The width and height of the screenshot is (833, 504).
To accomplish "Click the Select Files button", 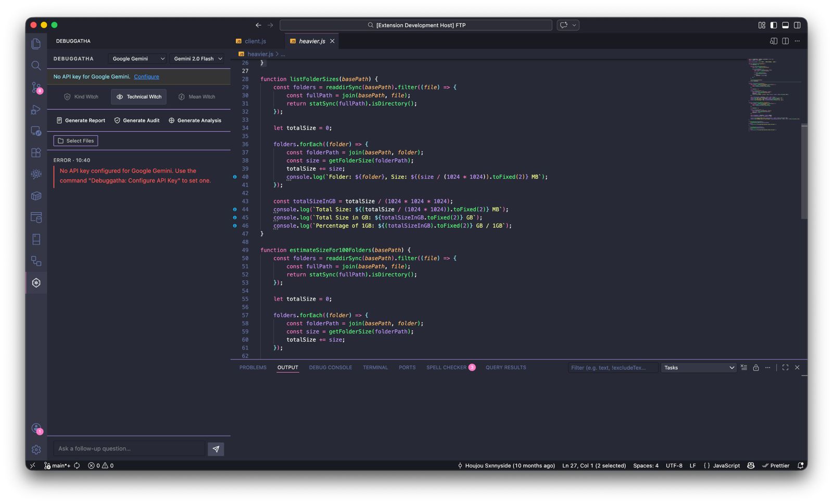I will [75, 141].
